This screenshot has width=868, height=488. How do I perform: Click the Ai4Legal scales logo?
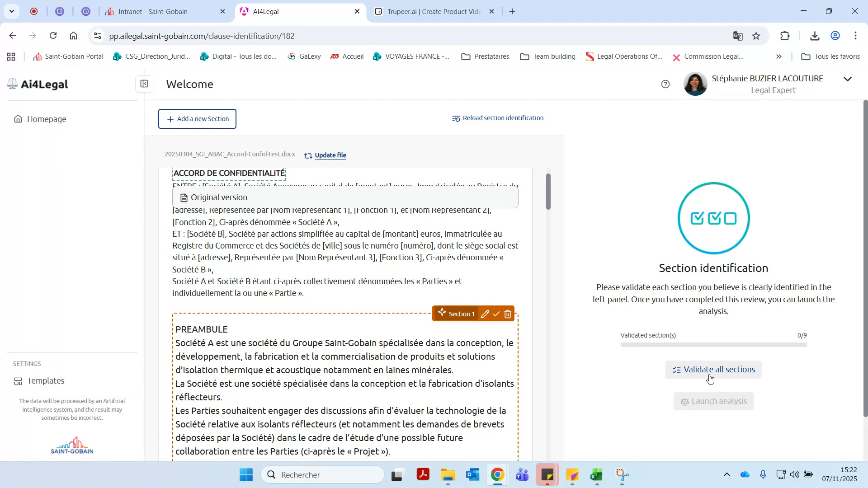coord(12,84)
